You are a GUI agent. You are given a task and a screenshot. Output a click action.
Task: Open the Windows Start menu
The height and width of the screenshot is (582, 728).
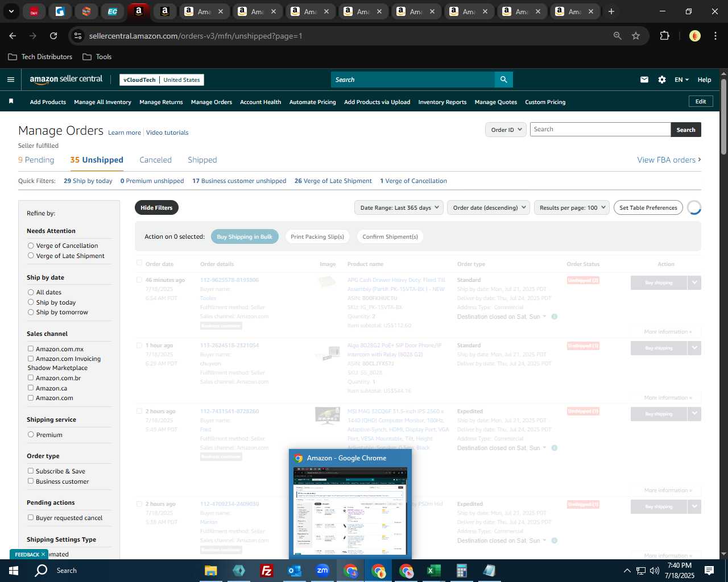(14, 570)
